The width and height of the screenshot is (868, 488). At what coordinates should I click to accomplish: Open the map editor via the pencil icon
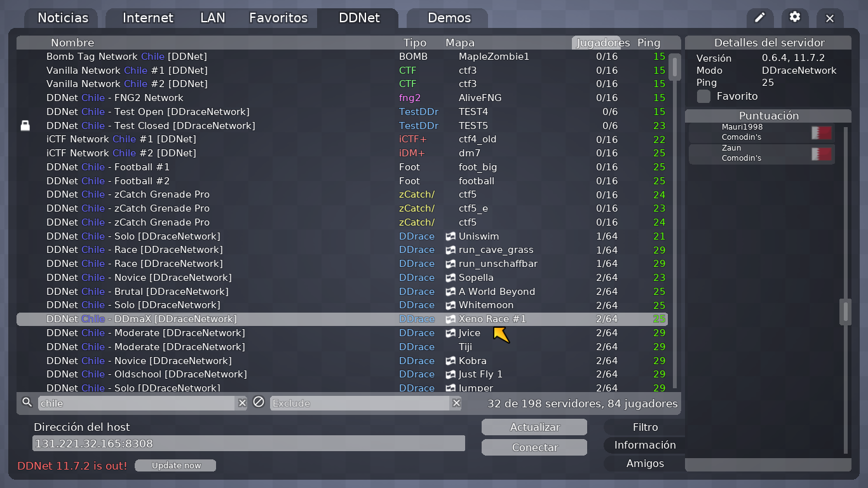[x=760, y=18]
